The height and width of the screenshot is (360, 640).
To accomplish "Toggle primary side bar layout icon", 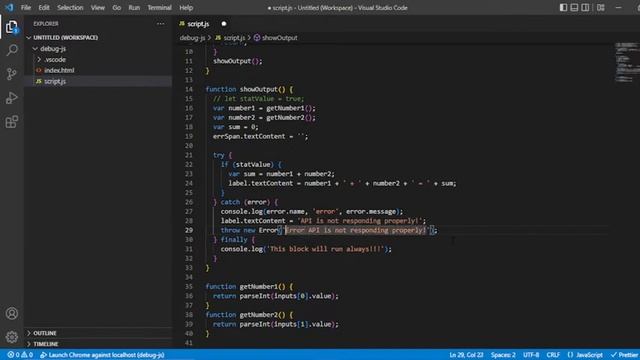I will tap(563, 7).
